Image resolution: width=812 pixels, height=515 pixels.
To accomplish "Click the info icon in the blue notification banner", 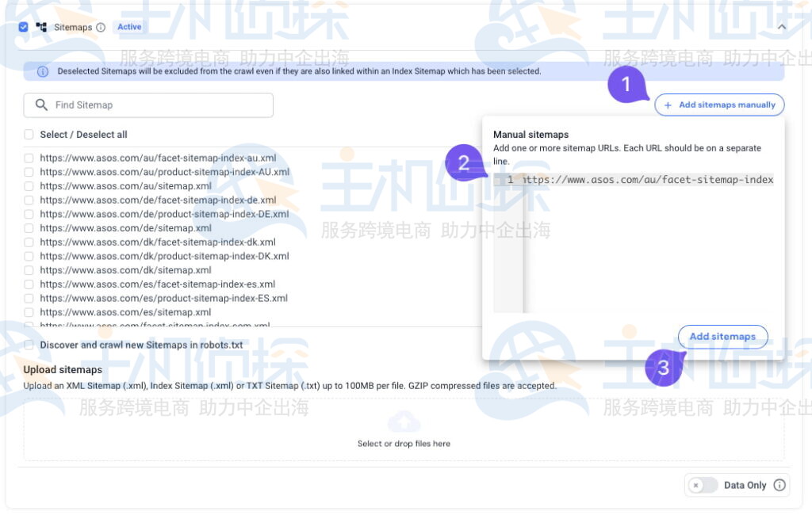I will [42, 71].
